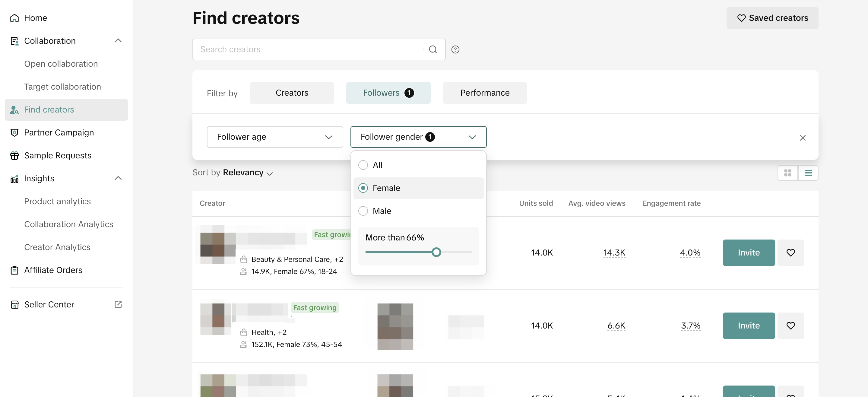Switch to list view layout
The height and width of the screenshot is (397, 868).
pyautogui.click(x=808, y=173)
